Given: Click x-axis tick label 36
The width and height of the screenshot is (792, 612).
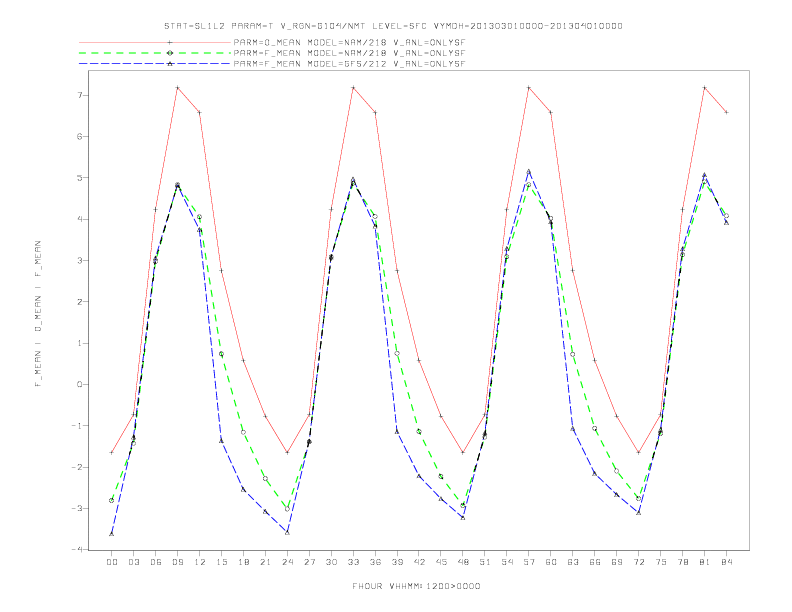Looking at the screenshot, I should [375, 562].
